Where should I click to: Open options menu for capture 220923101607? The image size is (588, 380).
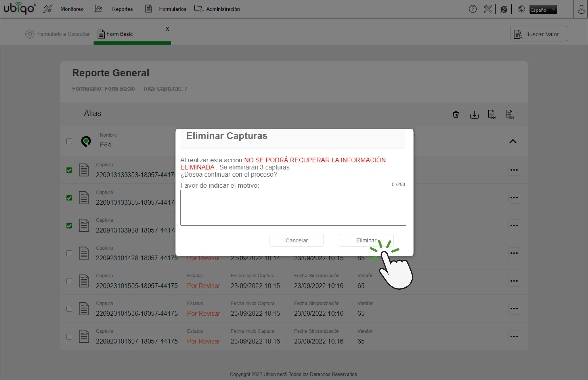[514, 336]
